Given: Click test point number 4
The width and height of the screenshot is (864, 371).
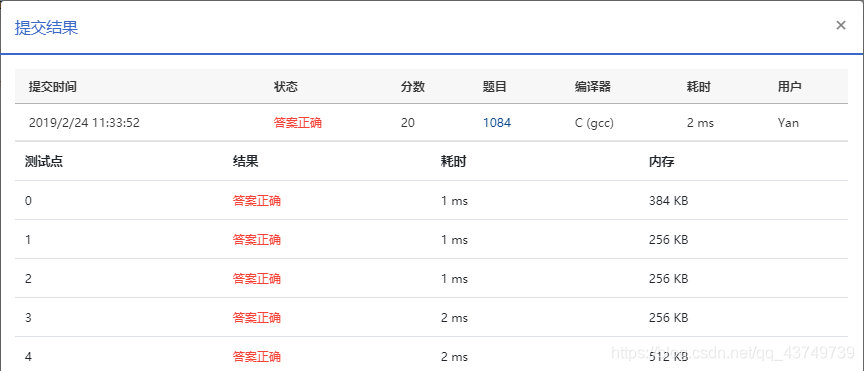Looking at the screenshot, I should click(28, 357).
